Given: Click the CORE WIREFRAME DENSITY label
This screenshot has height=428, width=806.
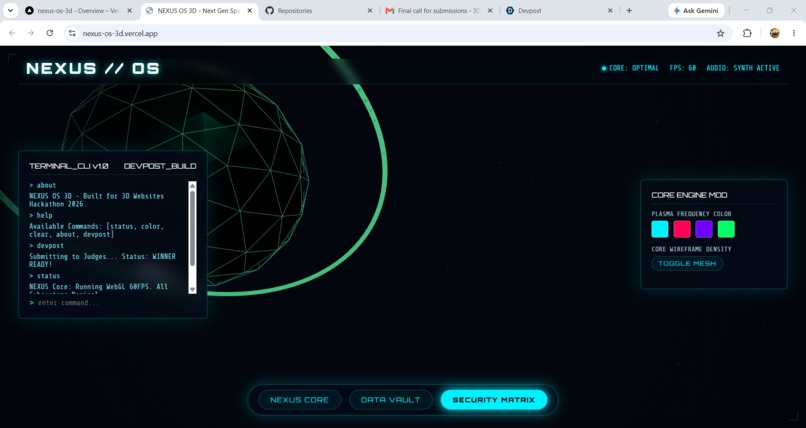Looking at the screenshot, I should point(691,249).
